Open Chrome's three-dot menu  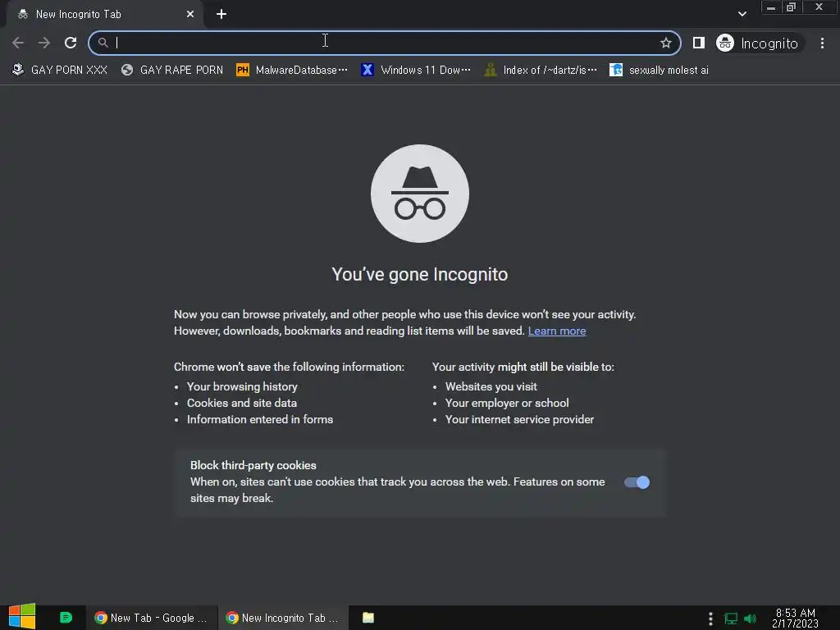point(822,43)
